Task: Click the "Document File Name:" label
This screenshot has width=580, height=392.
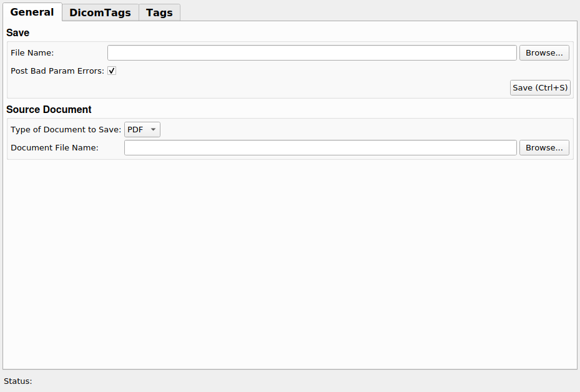Action: click(54, 148)
